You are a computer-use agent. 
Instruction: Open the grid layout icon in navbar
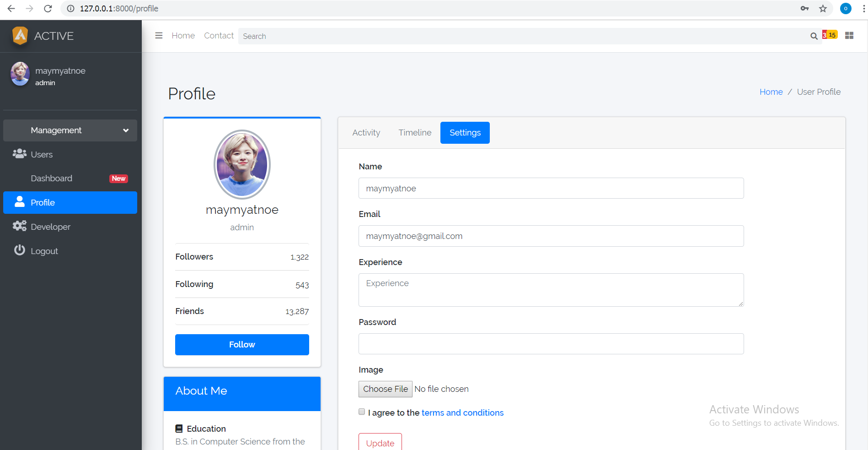pos(849,36)
